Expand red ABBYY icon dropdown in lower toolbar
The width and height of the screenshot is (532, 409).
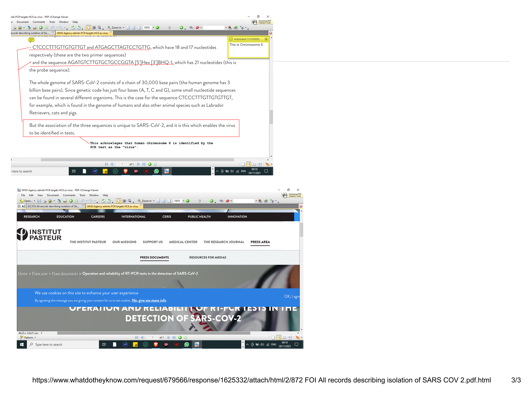(231, 201)
